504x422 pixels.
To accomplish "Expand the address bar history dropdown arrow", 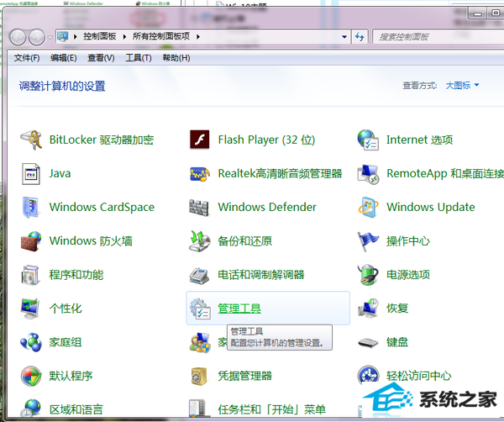I will 344,37.
